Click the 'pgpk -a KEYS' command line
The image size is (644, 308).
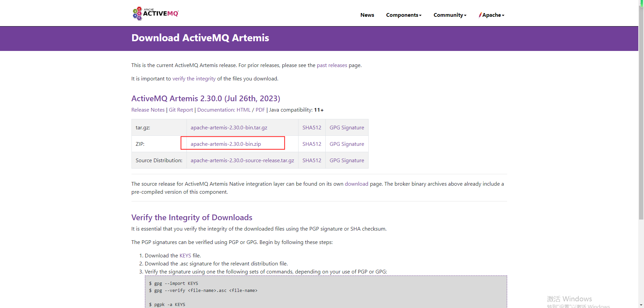coord(167,305)
